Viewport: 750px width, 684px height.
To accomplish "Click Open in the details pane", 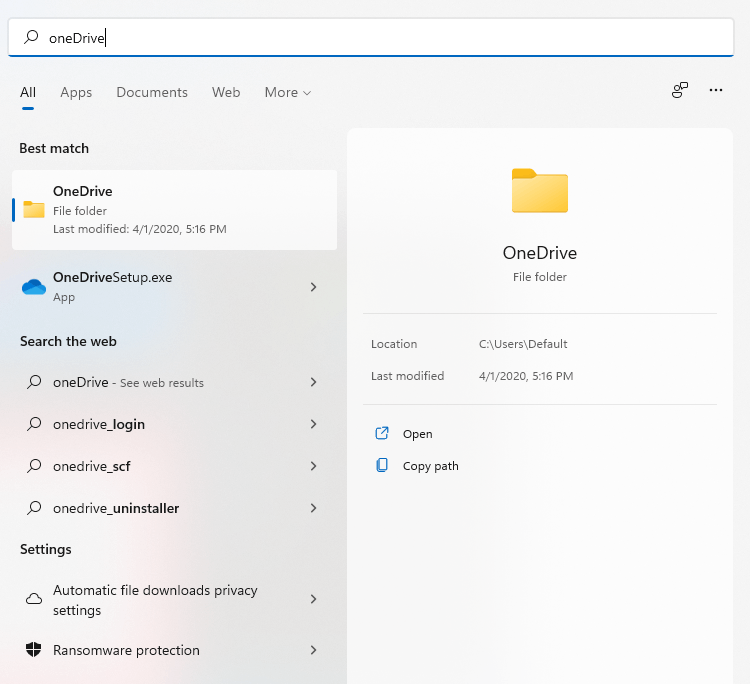I will (x=418, y=434).
